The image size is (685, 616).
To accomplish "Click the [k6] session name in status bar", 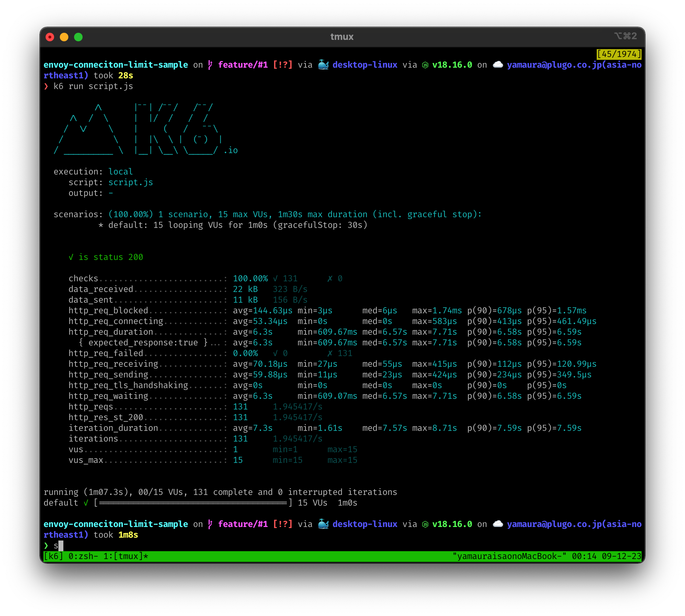I will [x=53, y=556].
